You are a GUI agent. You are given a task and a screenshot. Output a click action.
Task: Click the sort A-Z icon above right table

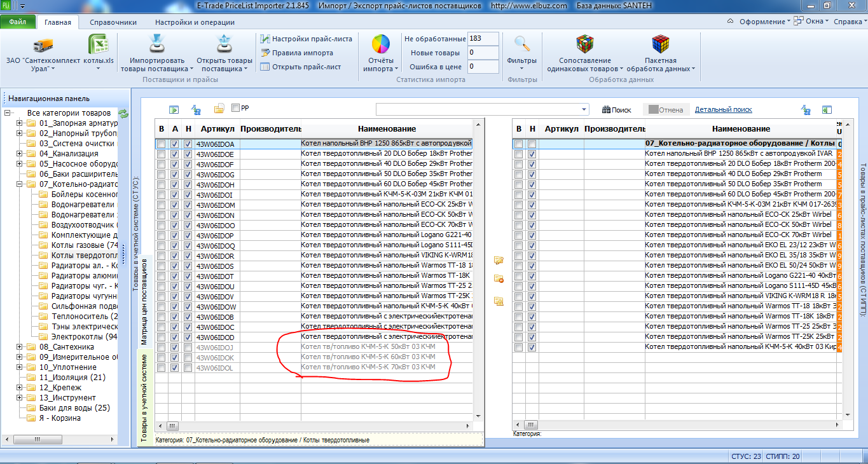(x=806, y=109)
